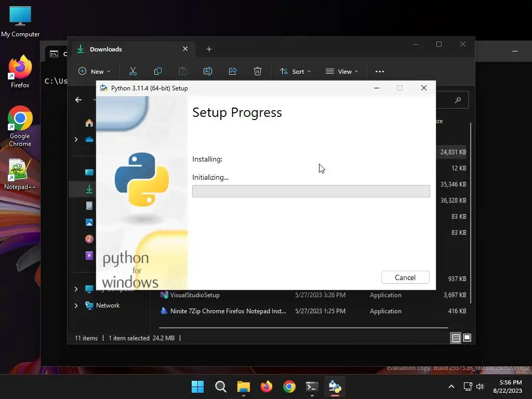Open volume speaker tray icon
The width and height of the screenshot is (532, 399).
480,387
